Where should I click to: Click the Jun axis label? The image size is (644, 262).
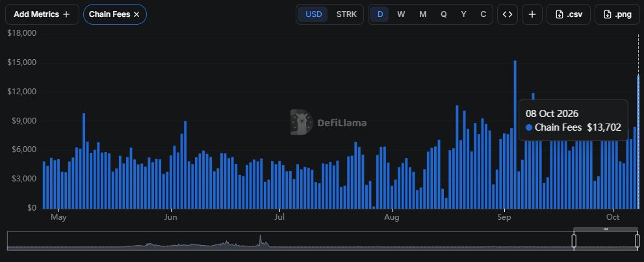[170, 217]
